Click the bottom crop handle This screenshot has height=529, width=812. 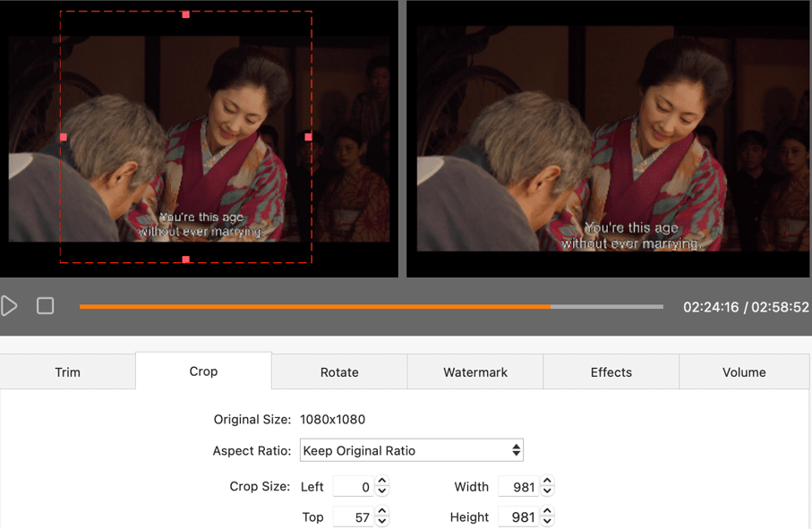(x=185, y=260)
